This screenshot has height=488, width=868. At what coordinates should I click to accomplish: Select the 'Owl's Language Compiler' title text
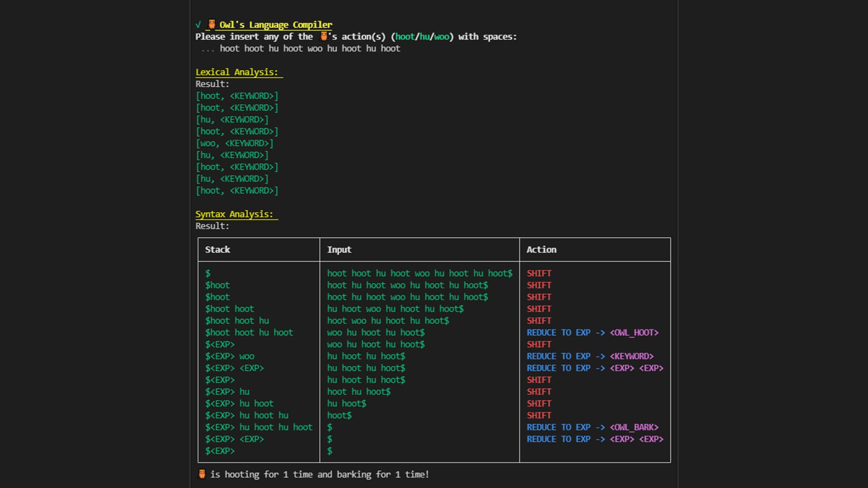pos(276,25)
